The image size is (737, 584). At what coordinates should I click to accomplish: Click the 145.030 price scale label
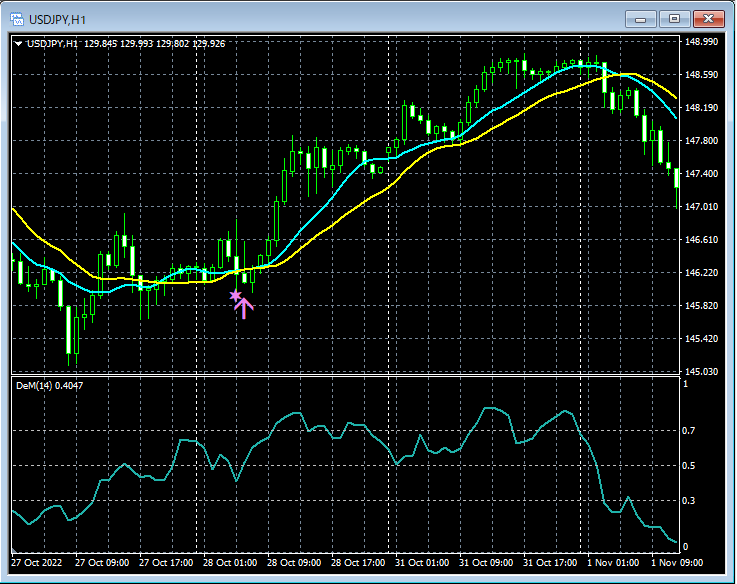click(x=701, y=371)
